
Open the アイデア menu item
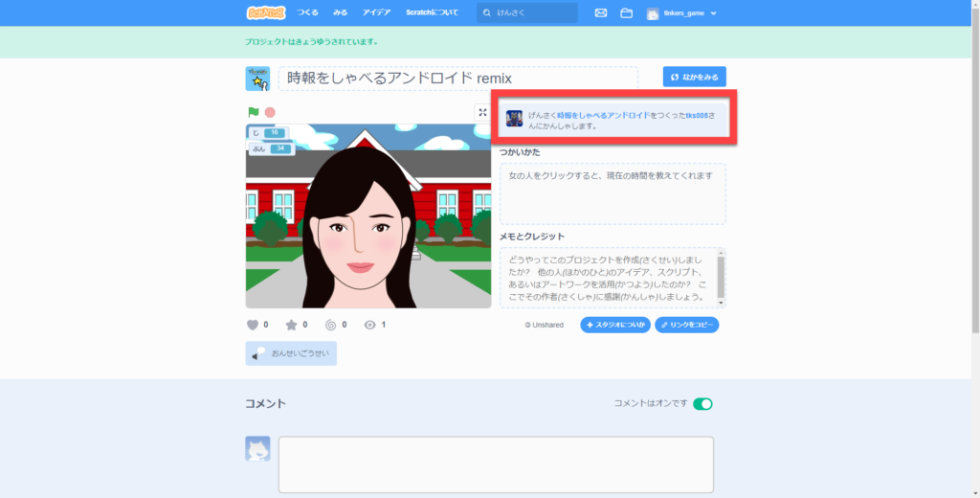coord(376,13)
